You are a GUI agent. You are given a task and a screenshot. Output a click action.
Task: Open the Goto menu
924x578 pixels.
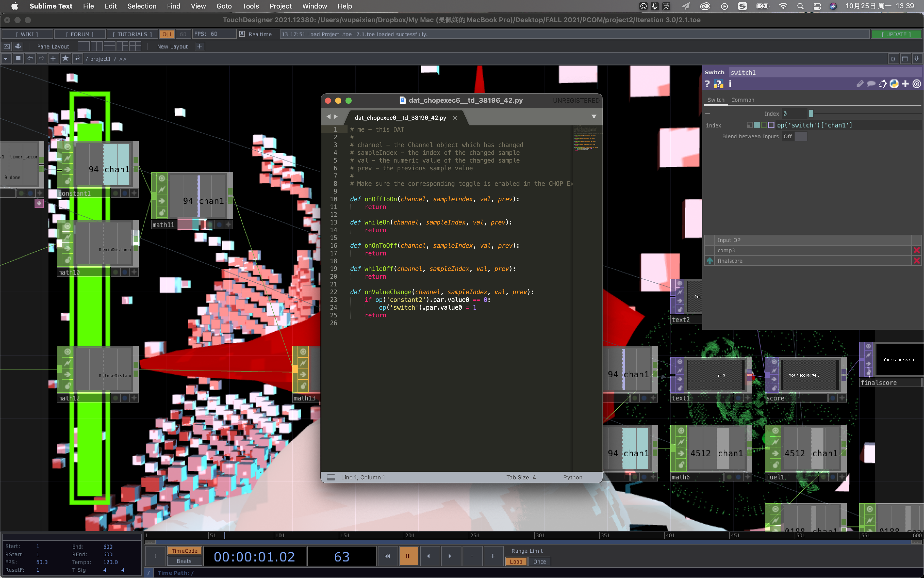click(224, 6)
